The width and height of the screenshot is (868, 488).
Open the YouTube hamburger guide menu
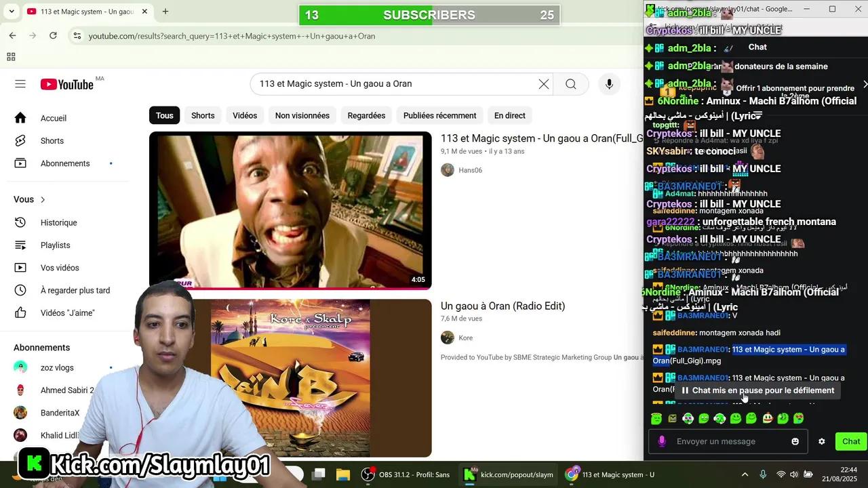(x=20, y=84)
